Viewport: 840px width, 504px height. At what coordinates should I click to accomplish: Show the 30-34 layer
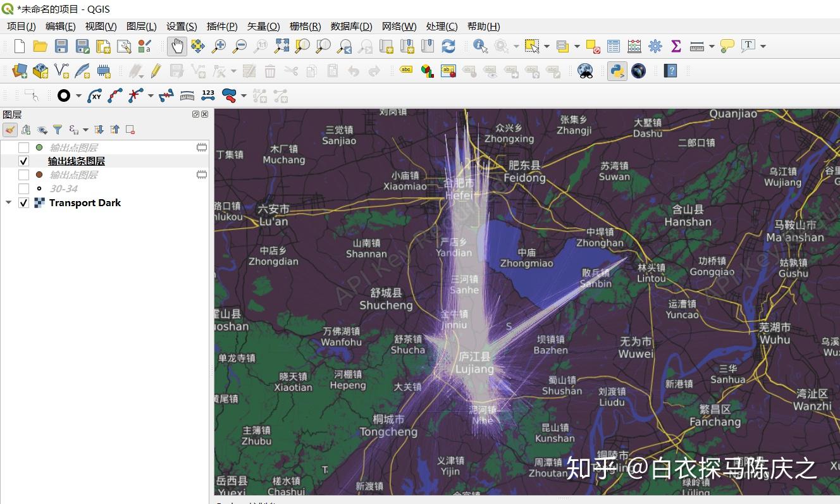click(23, 188)
